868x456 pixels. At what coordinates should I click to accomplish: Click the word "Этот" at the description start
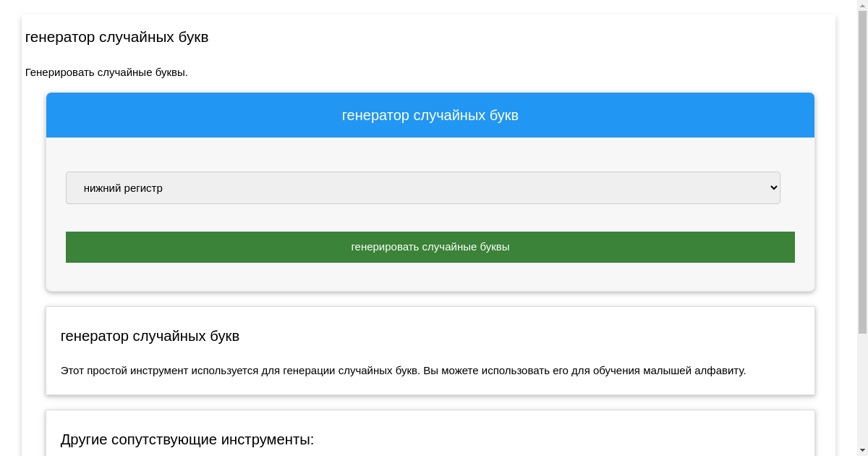[x=72, y=371]
